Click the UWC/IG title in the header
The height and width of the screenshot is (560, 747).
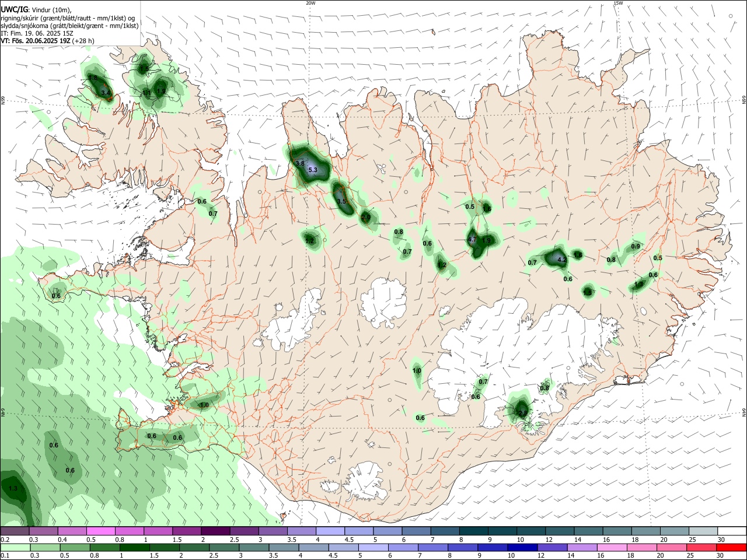tap(13, 9)
